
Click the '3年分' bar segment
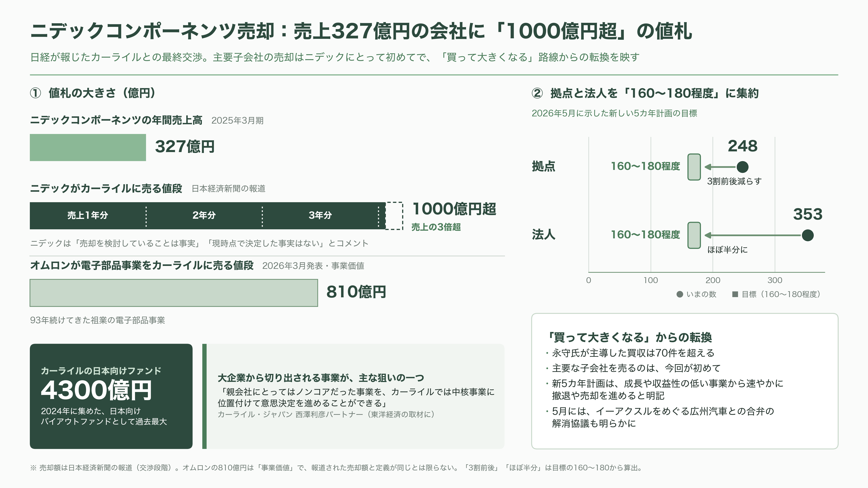tap(321, 216)
